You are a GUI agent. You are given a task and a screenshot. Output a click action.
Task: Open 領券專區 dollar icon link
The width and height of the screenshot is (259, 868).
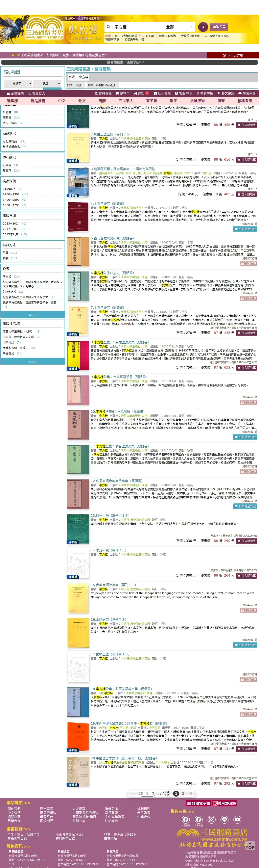(x=205, y=93)
